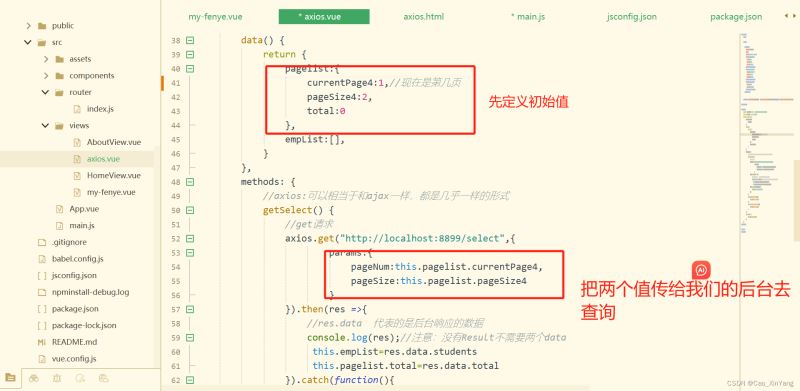
Task: Click the main.js file icon in tree
Action: point(60,225)
